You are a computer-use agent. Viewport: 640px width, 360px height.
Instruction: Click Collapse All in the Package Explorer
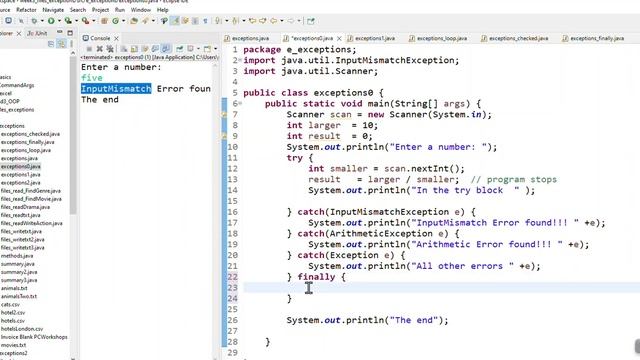pyautogui.click(x=51, y=44)
